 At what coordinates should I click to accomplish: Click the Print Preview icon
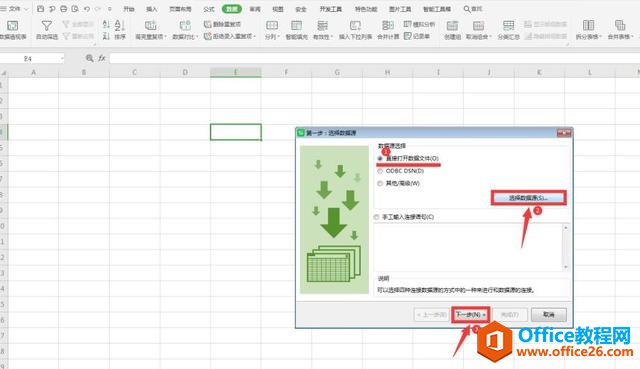coord(75,9)
